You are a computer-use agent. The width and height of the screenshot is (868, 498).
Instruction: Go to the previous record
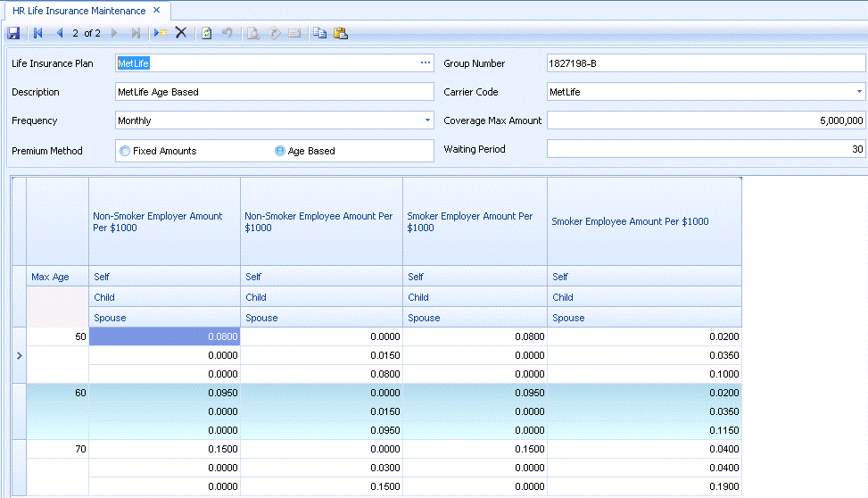tap(60, 33)
